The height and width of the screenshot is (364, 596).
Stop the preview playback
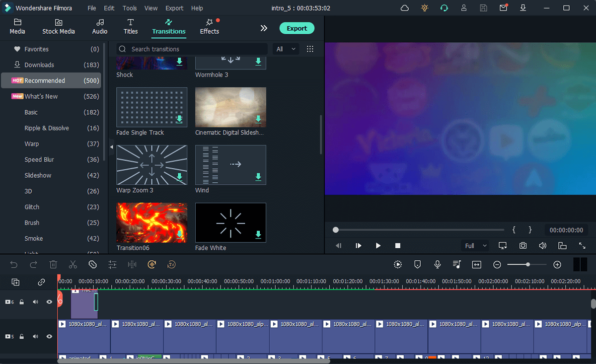point(397,245)
